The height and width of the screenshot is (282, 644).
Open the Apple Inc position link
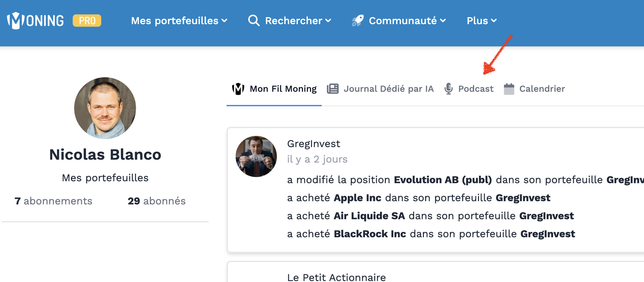[x=357, y=198]
